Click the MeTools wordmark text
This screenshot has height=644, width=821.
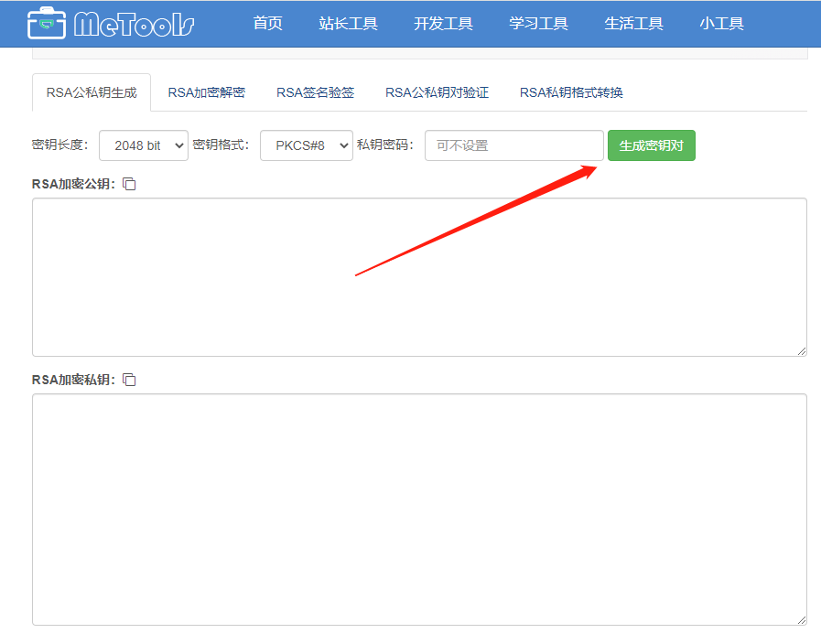pyautogui.click(x=134, y=24)
